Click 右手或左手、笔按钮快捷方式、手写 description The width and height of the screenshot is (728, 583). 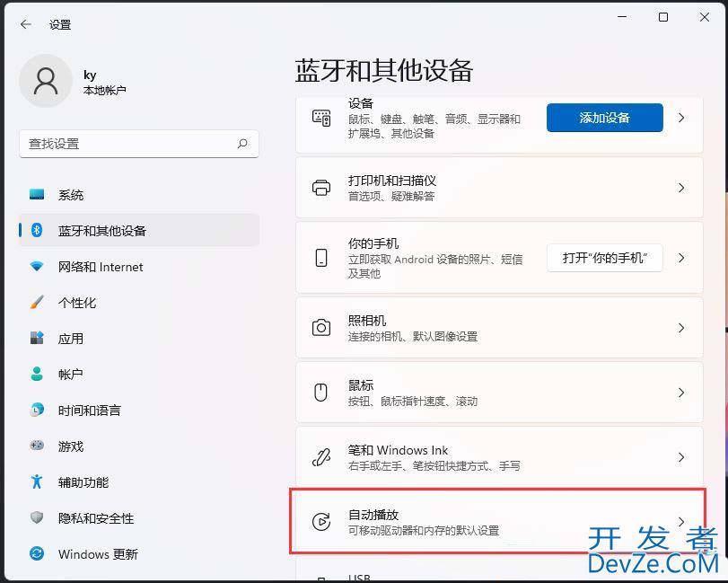434,465
